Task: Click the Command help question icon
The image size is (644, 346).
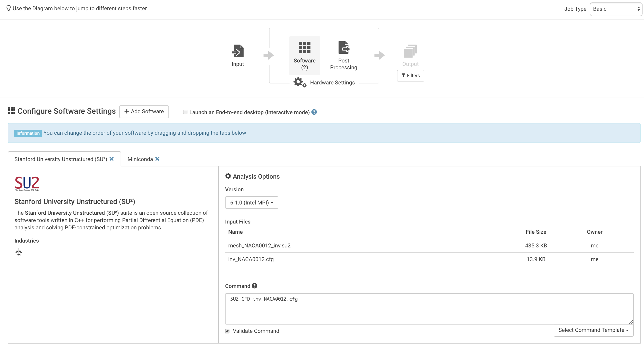Action: (x=255, y=286)
